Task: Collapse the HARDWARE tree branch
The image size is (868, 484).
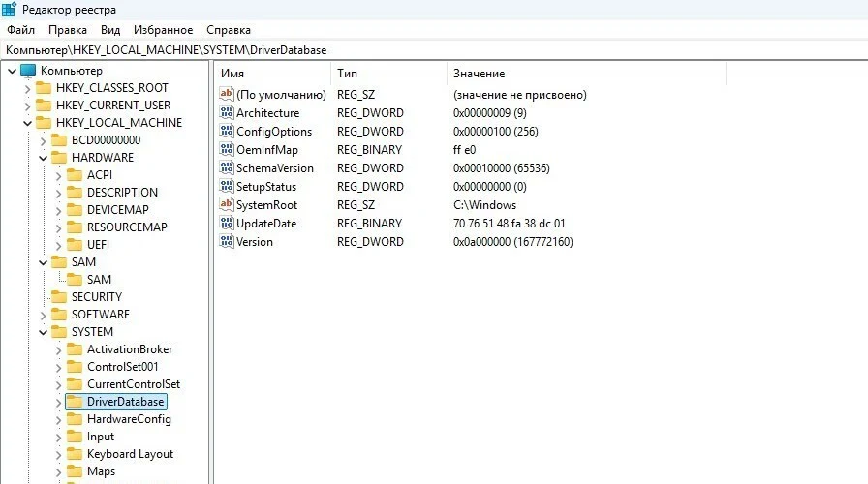Action: coord(43,158)
